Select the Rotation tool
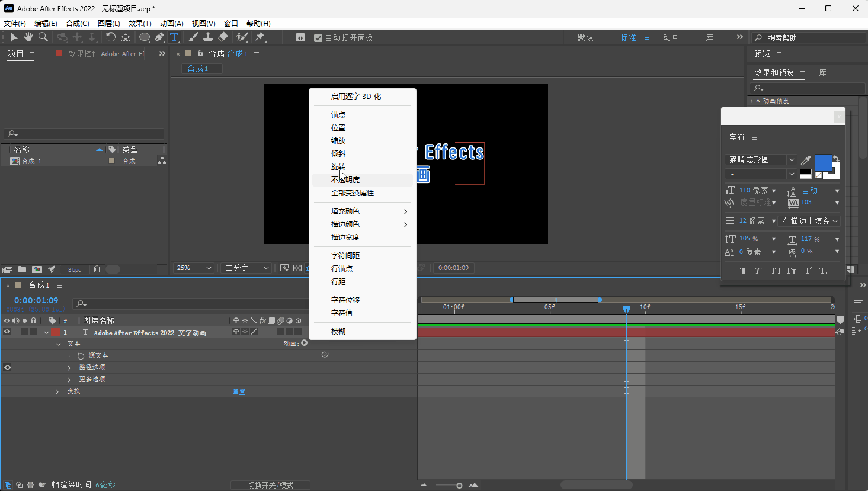Screen dimensions: 868x491 tap(111, 37)
